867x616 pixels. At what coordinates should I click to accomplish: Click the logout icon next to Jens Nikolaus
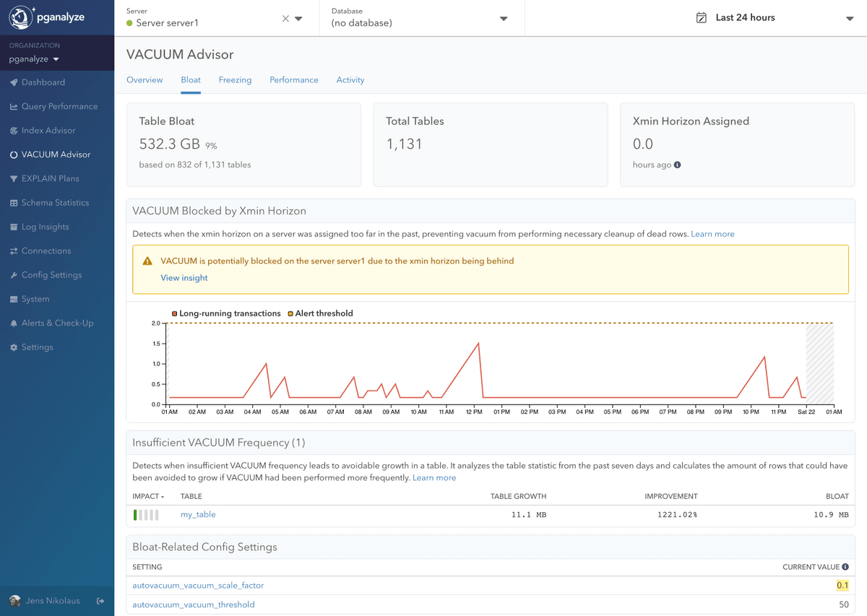100,601
